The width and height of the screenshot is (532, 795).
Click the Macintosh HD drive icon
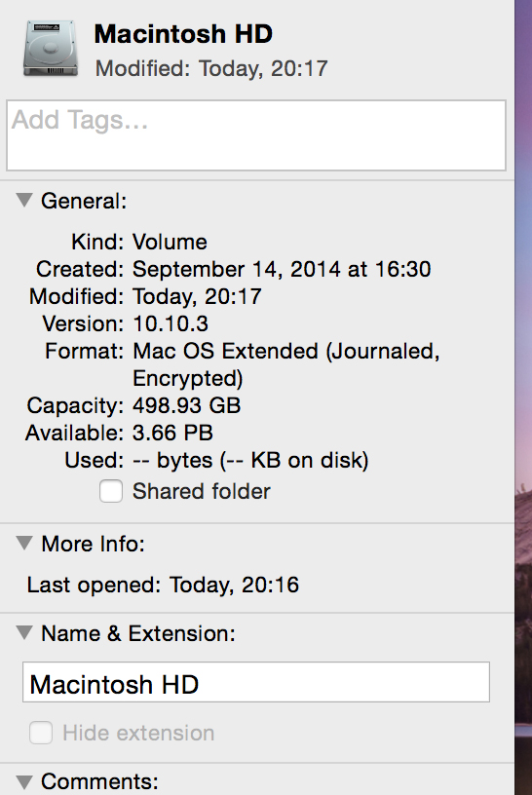(51, 48)
